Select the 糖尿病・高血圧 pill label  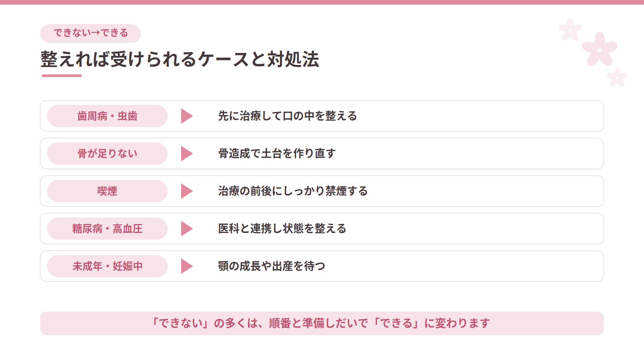coord(107,229)
